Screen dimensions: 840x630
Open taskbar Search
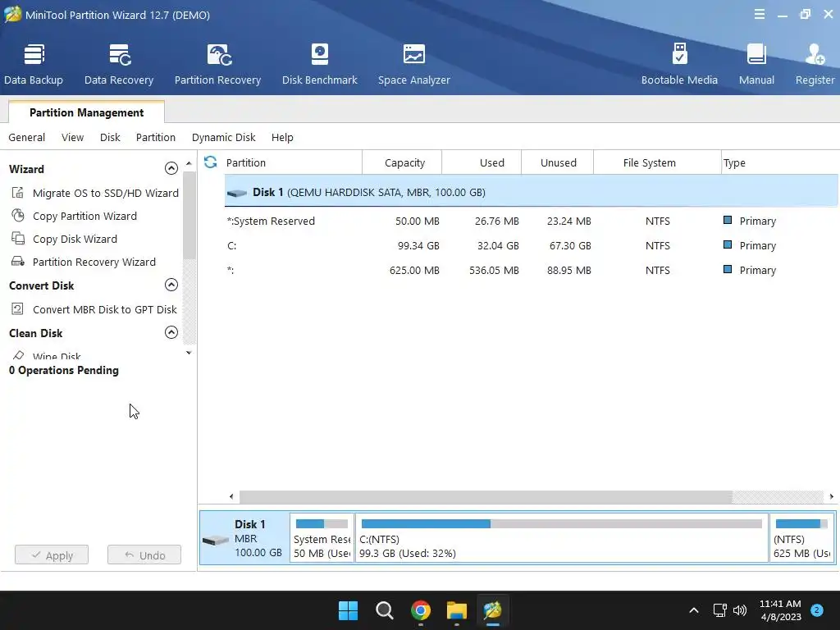click(x=385, y=610)
